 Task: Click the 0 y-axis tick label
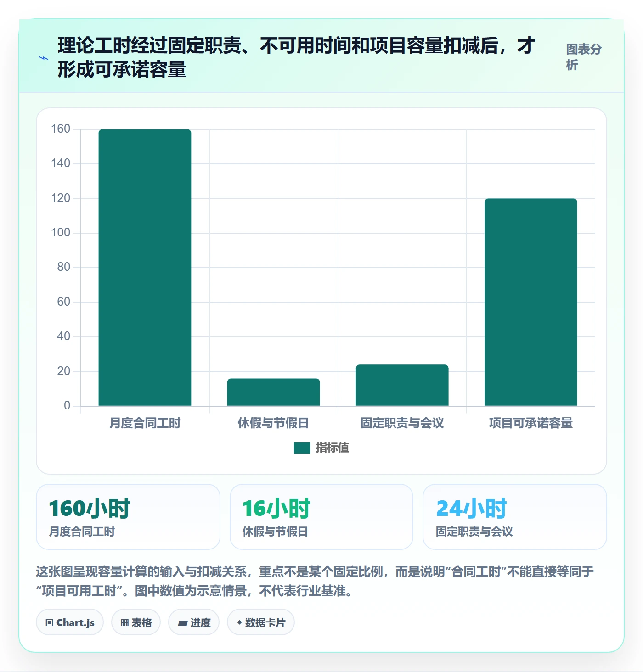coord(67,406)
